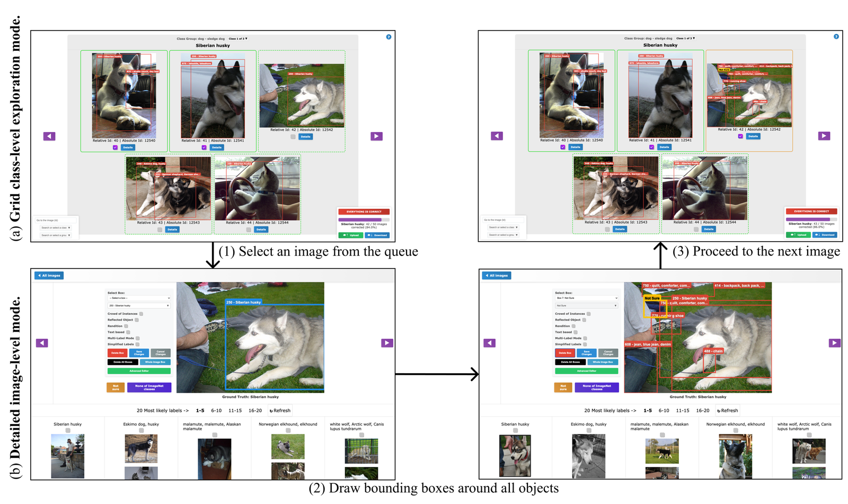This screenshot has width=848, height=504.
Task: Select image Relative Id 44 in top-right grid
Action: click(705, 188)
